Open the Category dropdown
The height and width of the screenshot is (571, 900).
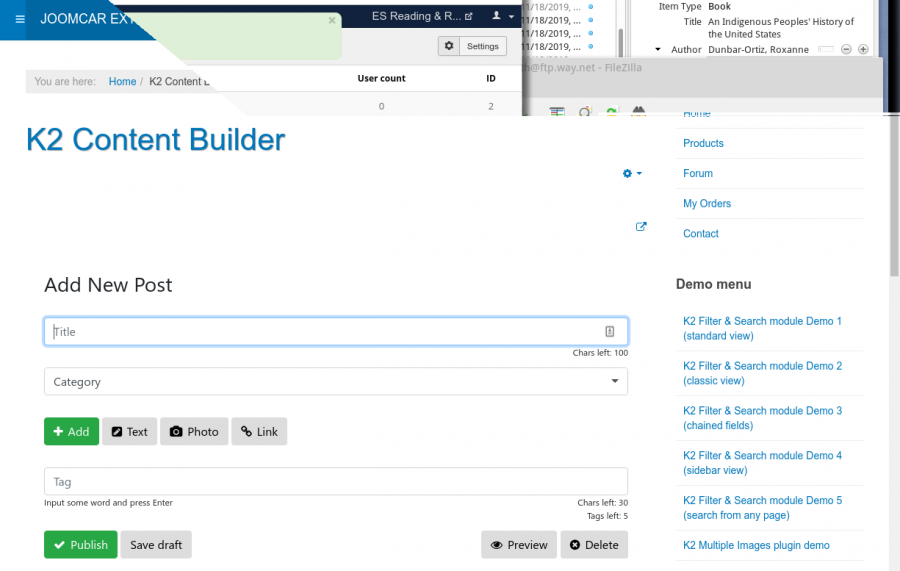336,382
